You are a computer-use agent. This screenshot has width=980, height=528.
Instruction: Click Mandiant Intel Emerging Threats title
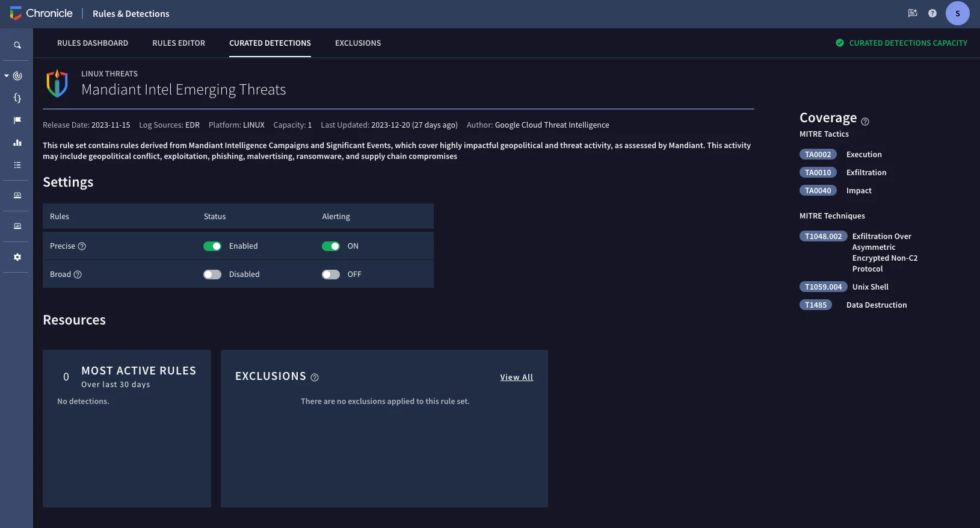coord(183,90)
